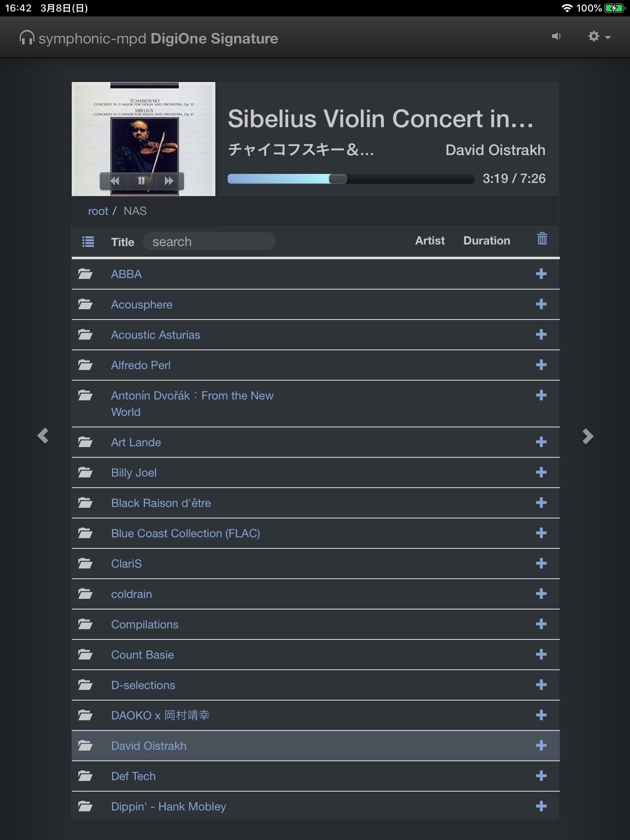Screen dimensions: 630x840
Task: Expand the Compilations folder
Action: pos(144,624)
